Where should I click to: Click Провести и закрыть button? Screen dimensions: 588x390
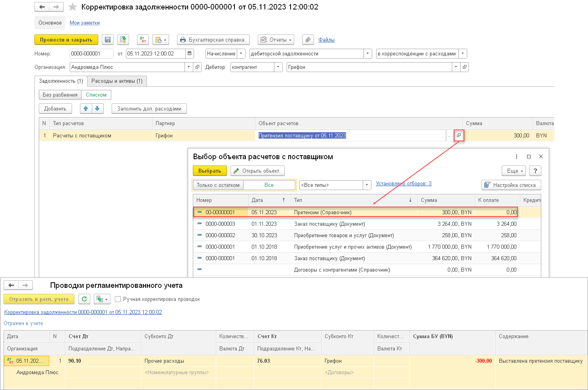pos(66,40)
